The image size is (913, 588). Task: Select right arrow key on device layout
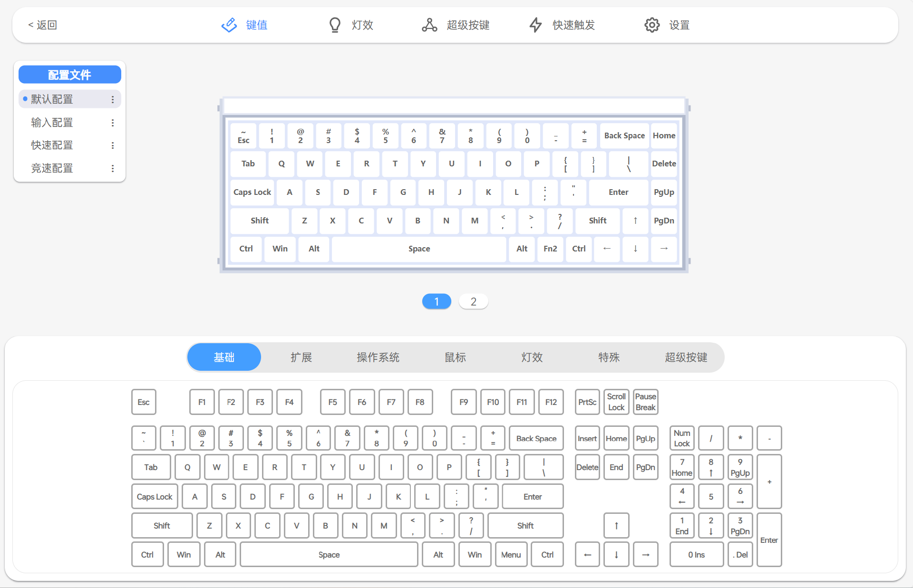click(x=664, y=249)
